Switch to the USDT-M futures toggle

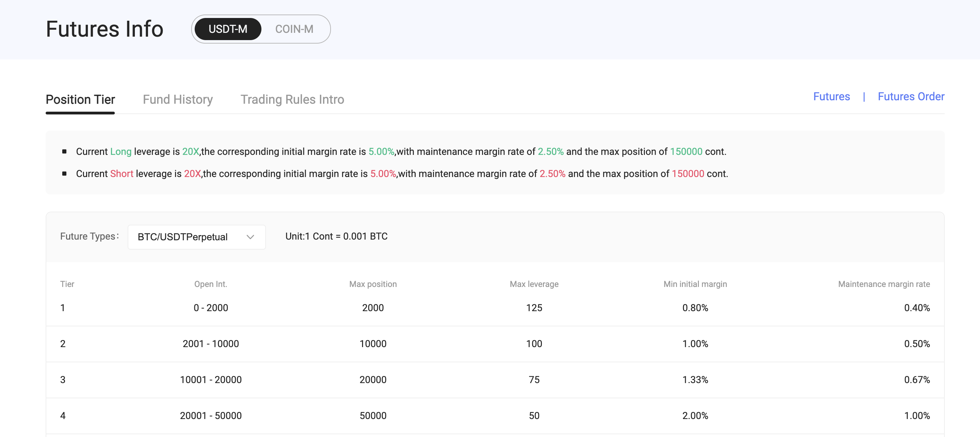[228, 29]
